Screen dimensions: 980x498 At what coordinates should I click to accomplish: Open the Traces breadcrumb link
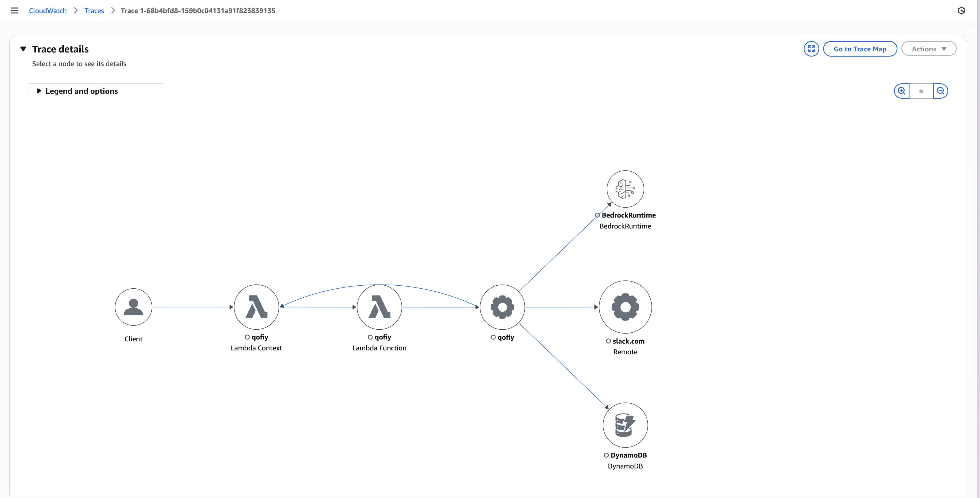[94, 11]
